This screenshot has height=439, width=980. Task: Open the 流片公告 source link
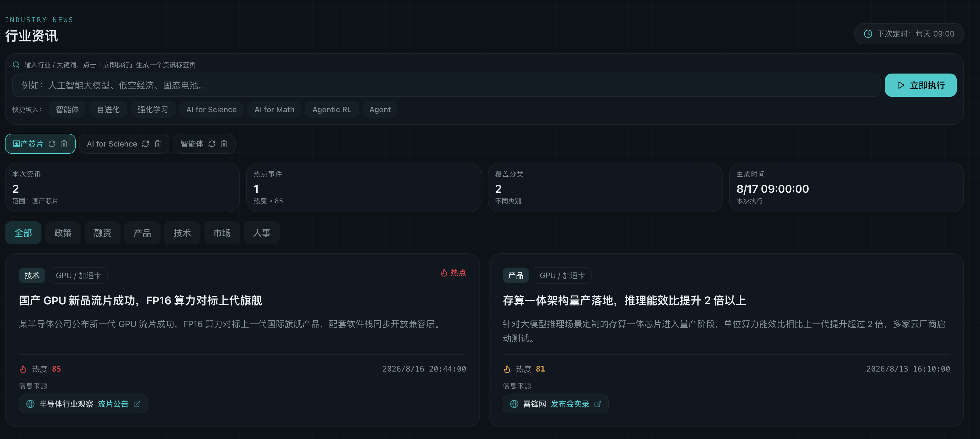pyautogui.click(x=113, y=404)
